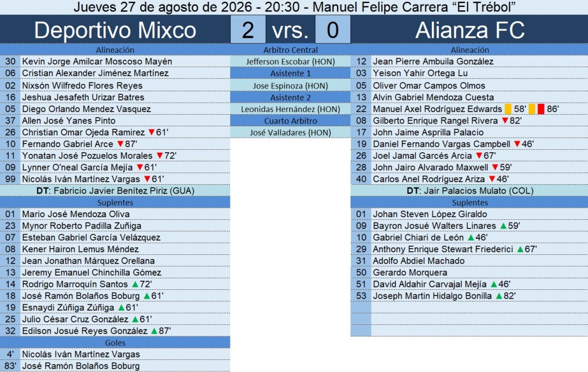Click the green arrow beside Bayron Josué Walters Linares
The height and width of the screenshot is (372, 588).
503,226
